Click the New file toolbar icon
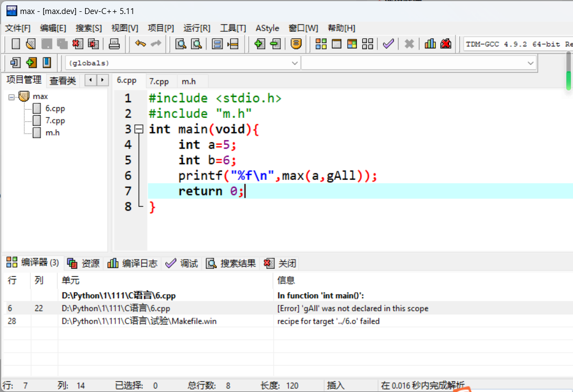This screenshot has height=392, width=573. point(16,44)
